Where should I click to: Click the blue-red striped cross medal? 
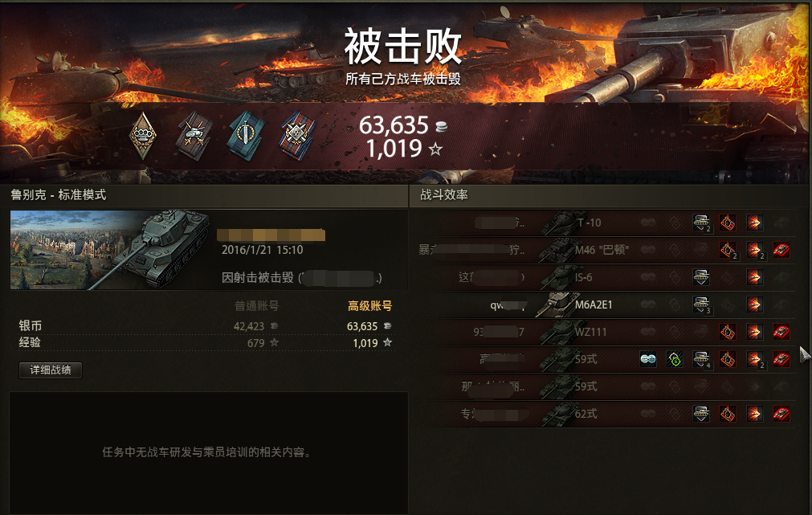[x=297, y=136]
